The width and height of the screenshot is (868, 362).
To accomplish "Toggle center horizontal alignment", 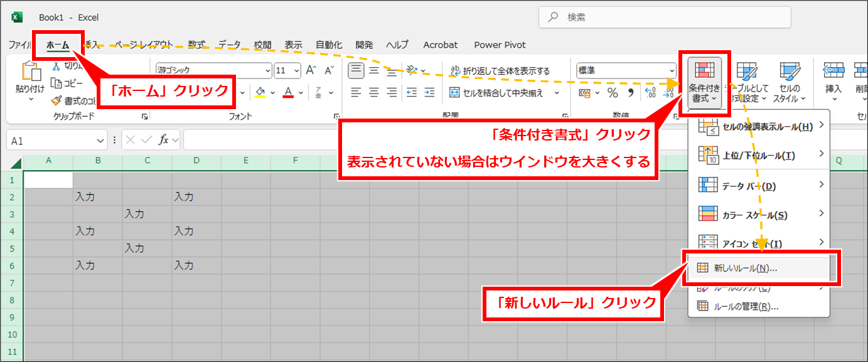I will (374, 93).
